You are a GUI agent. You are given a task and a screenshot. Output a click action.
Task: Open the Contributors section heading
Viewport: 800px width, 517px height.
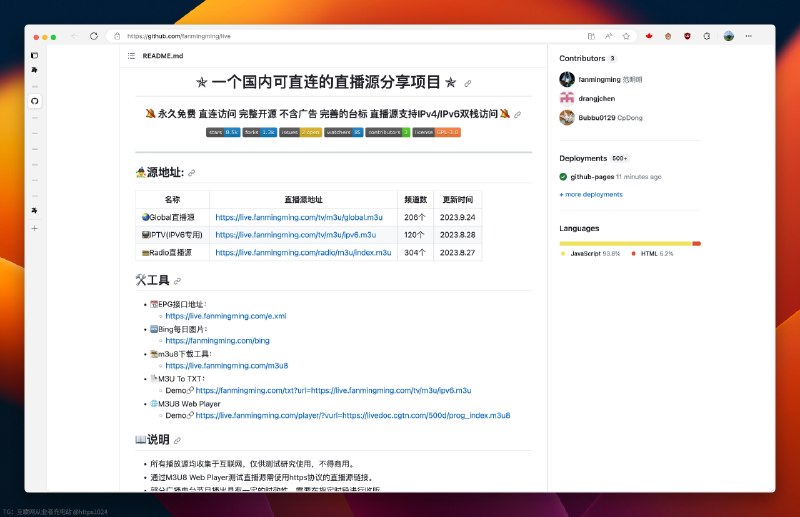pos(582,58)
